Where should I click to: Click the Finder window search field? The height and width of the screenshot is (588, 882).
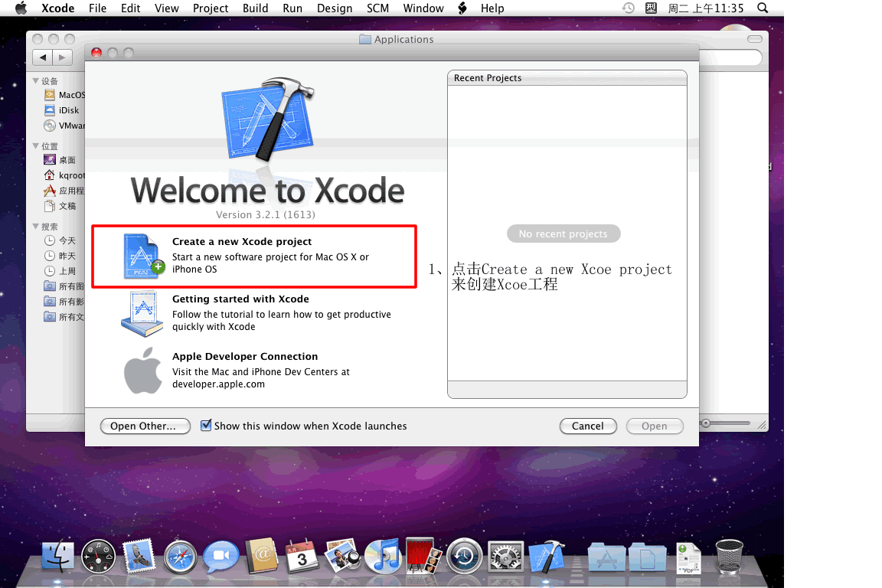[731, 57]
